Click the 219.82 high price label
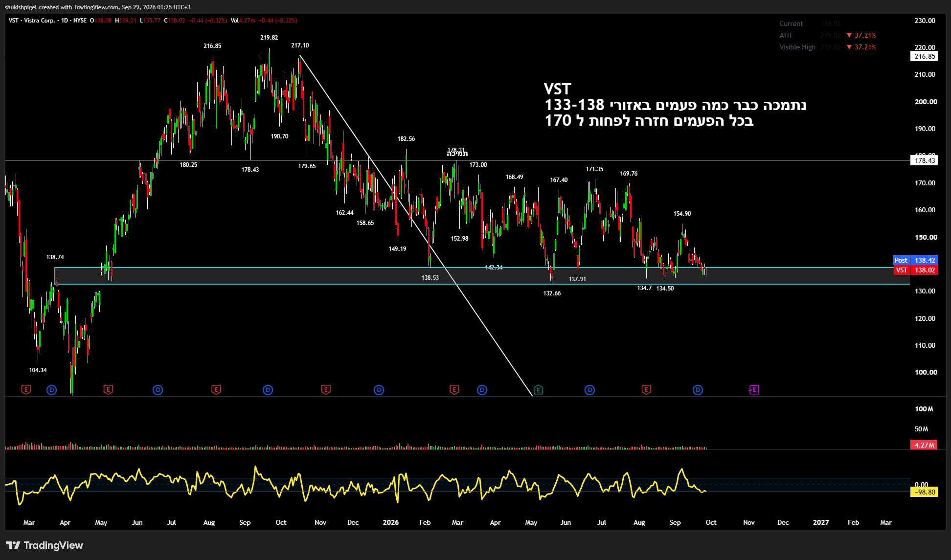The image size is (951, 560). pos(269,38)
